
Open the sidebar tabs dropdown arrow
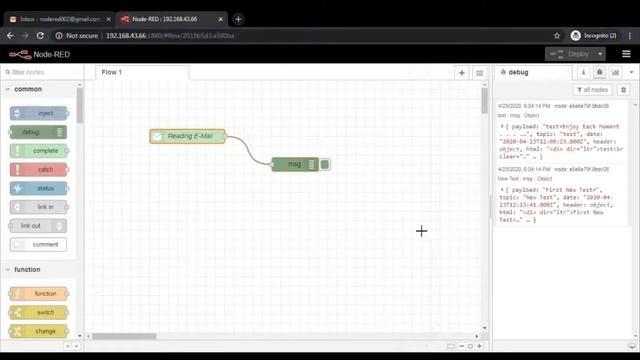(x=631, y=72)
